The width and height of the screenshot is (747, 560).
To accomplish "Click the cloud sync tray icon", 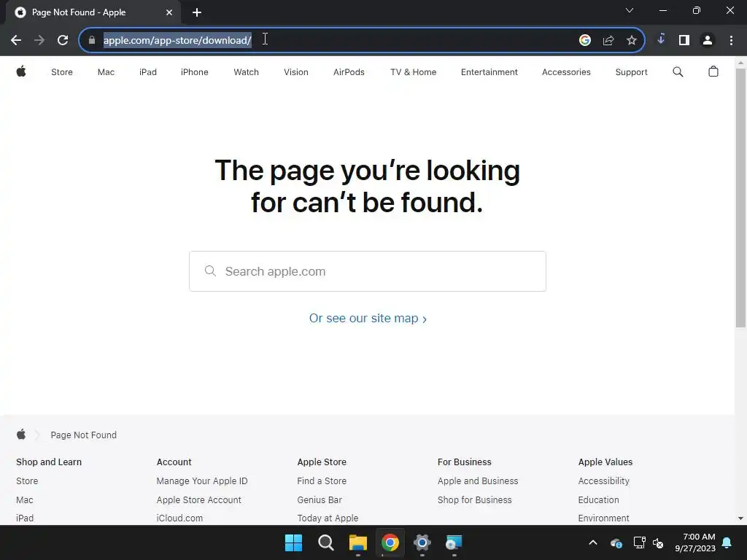I will pyautogui.click(x=616, y=542).
